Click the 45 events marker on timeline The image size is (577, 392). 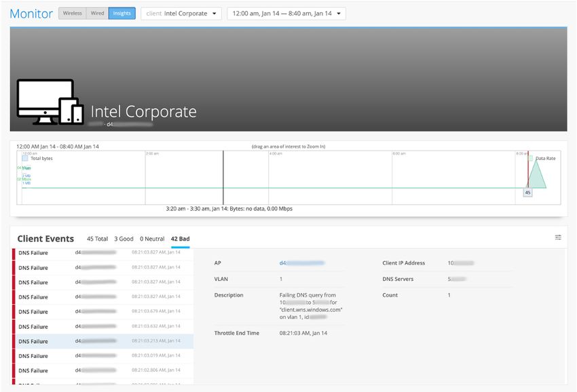tap(527, 193)
